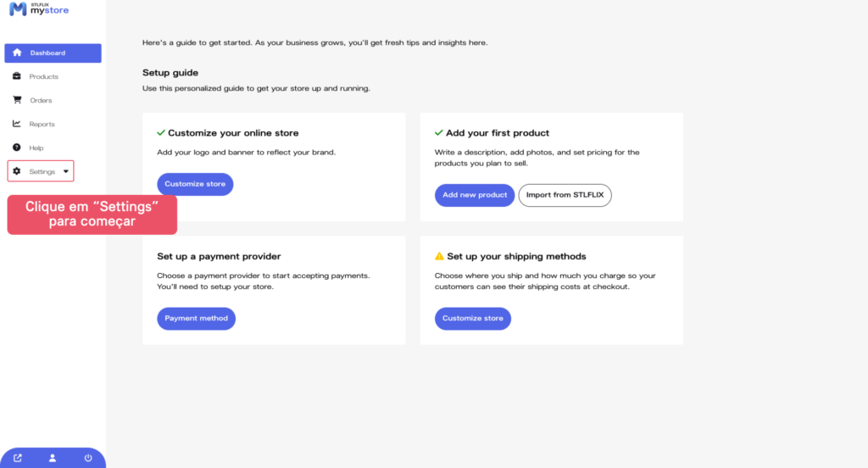
Task: Click the Reports chart icon
Action: click(17, 124)
